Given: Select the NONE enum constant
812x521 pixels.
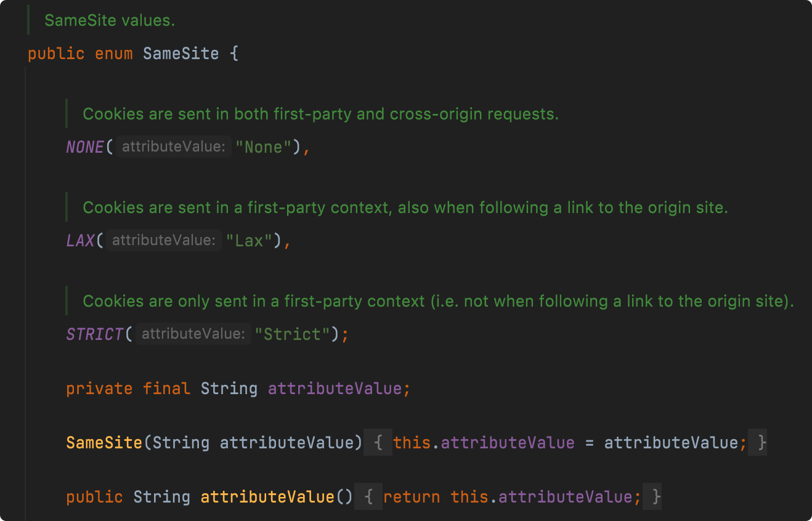Looking at the screenshot, I should click(x=86, y=147).
